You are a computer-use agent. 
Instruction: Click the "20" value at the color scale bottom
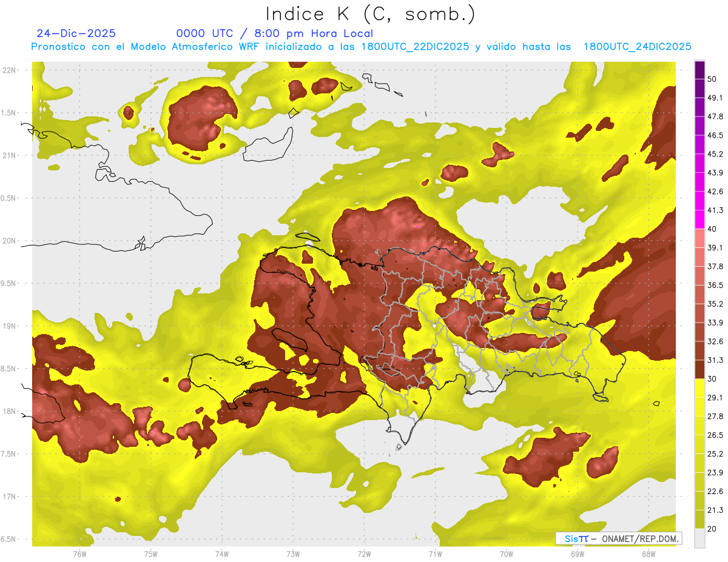(712, 529)
